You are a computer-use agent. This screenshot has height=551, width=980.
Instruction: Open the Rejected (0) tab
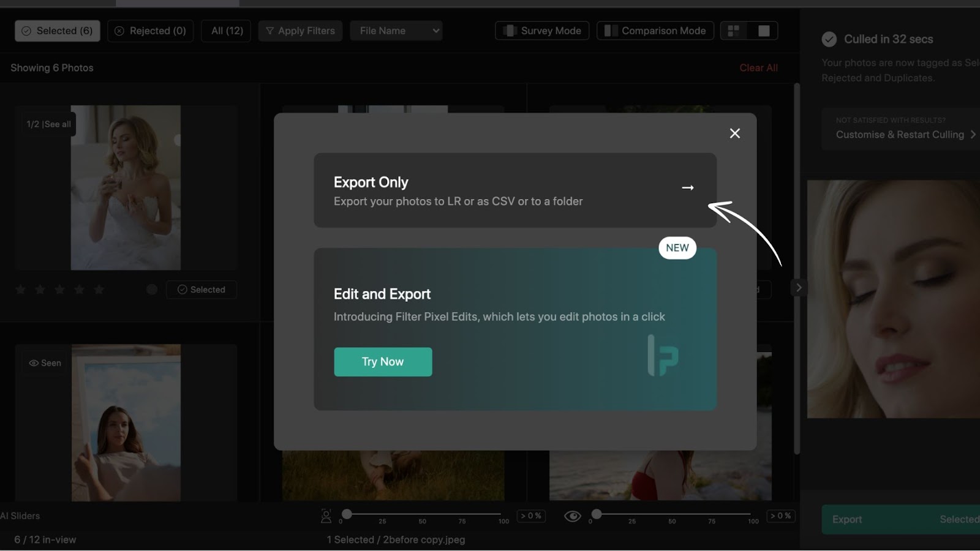151,31
